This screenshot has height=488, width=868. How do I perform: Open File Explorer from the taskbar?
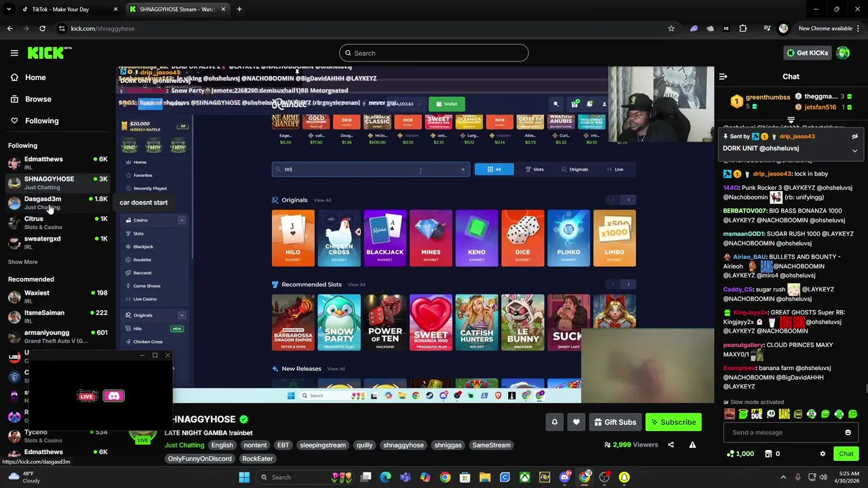point(485,477)
